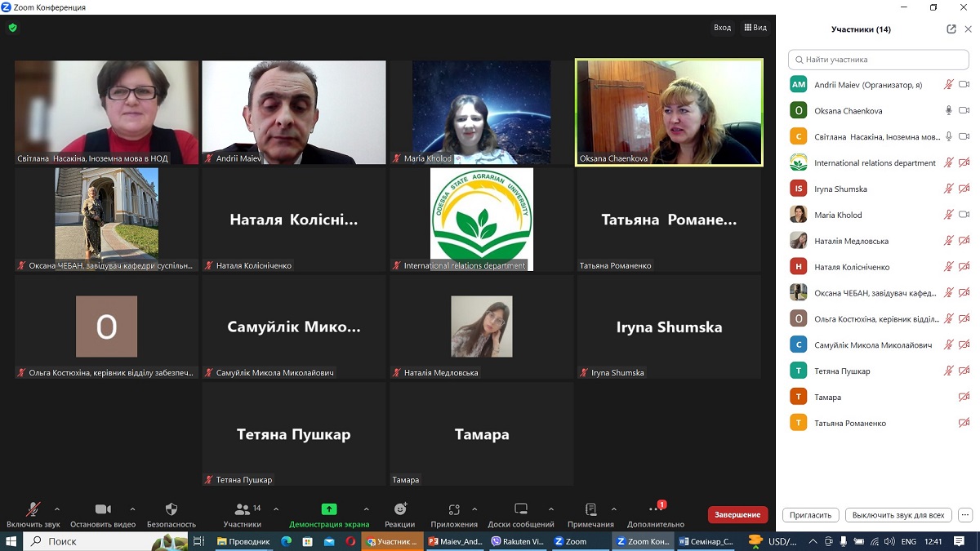Screen dimensions: 980x551
Task: Toggle camera with Остановить видео button
Action: 103,509
